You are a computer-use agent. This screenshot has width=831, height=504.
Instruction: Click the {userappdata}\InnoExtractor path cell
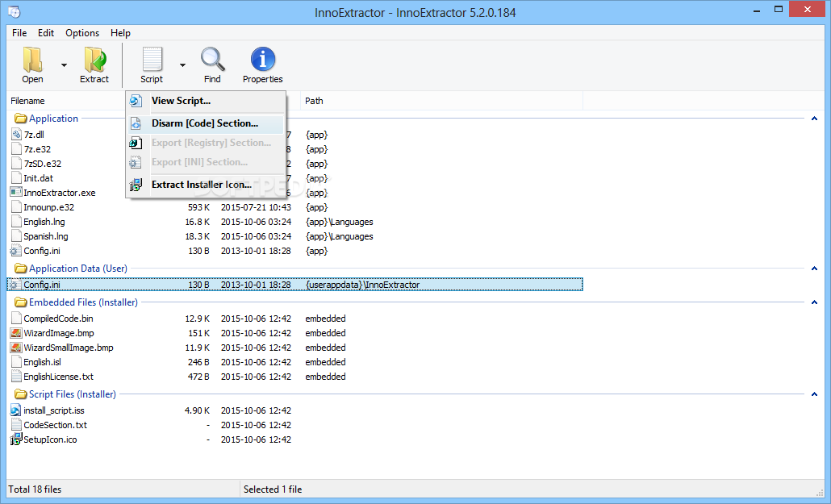[x=362, y=285]
